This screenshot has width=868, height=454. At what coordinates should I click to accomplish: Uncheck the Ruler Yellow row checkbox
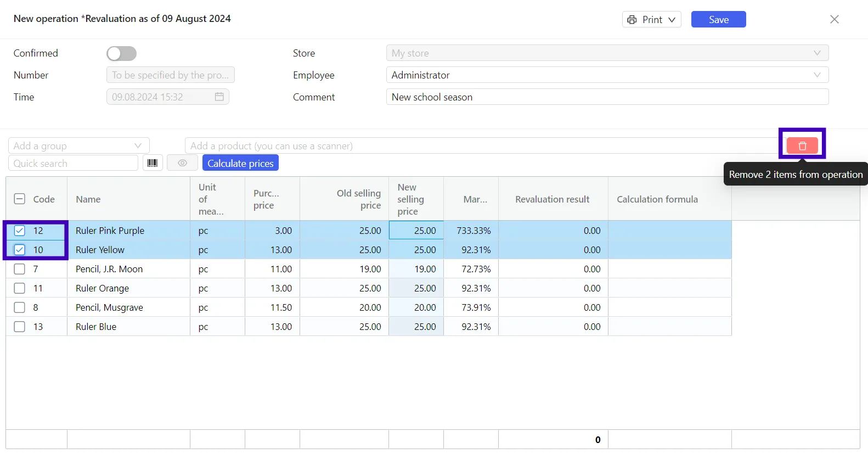click(19, 250)
